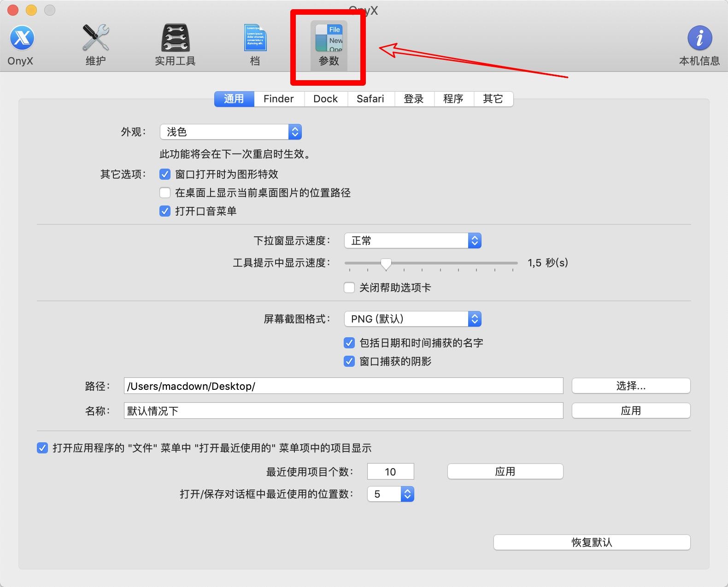Click 应用 button beside 名称 field
This screenshot has height=587, width=728.
(631, 411)
